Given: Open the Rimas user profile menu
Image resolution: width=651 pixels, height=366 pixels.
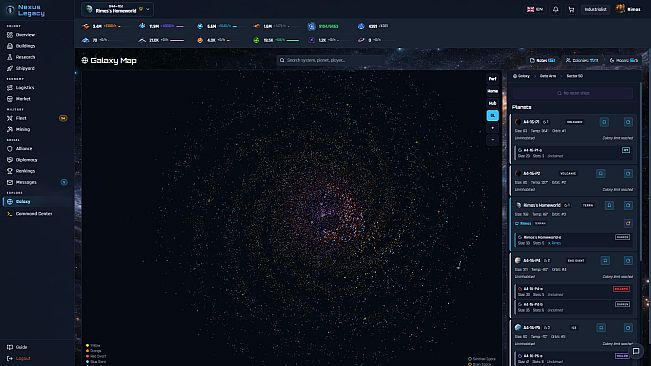Looking at the screenshot, I should [x=628, y=9].
